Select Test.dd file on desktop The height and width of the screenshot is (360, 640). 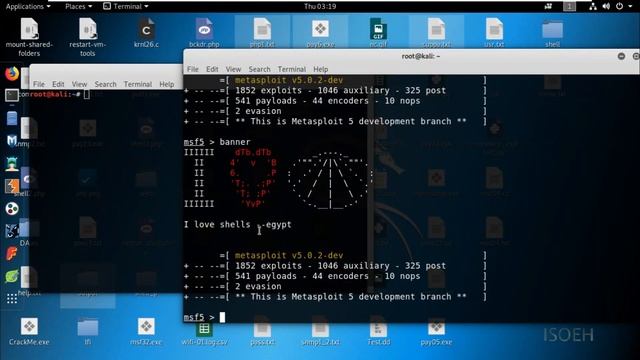pyautogui.click(x=378, y=334)
